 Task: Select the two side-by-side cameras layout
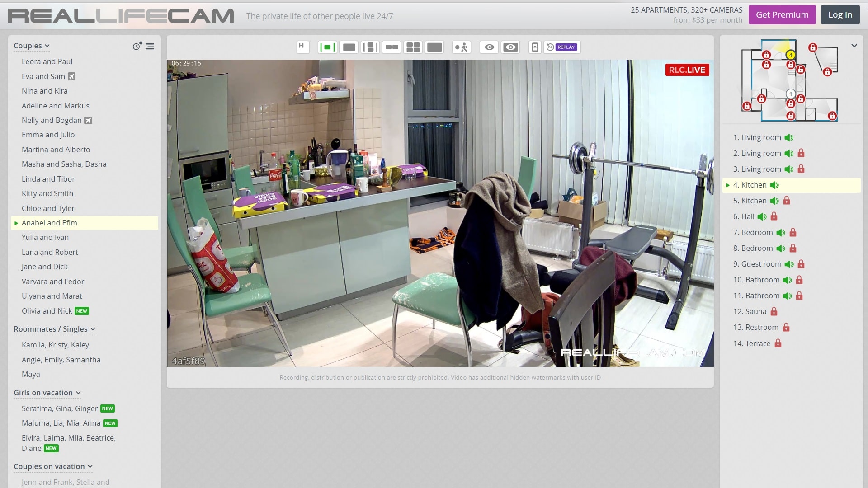(392, 47)
